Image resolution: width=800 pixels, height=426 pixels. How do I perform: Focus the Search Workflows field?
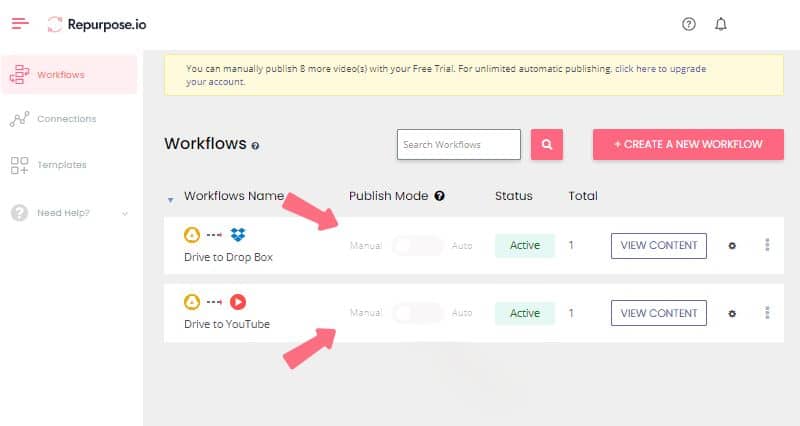click(x=459, y=144)
